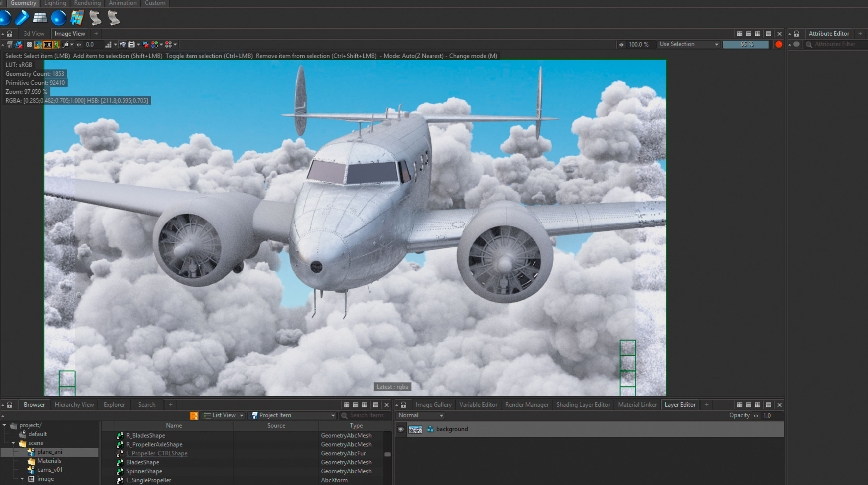Click the orange browser layout icon

pos(194,415)
